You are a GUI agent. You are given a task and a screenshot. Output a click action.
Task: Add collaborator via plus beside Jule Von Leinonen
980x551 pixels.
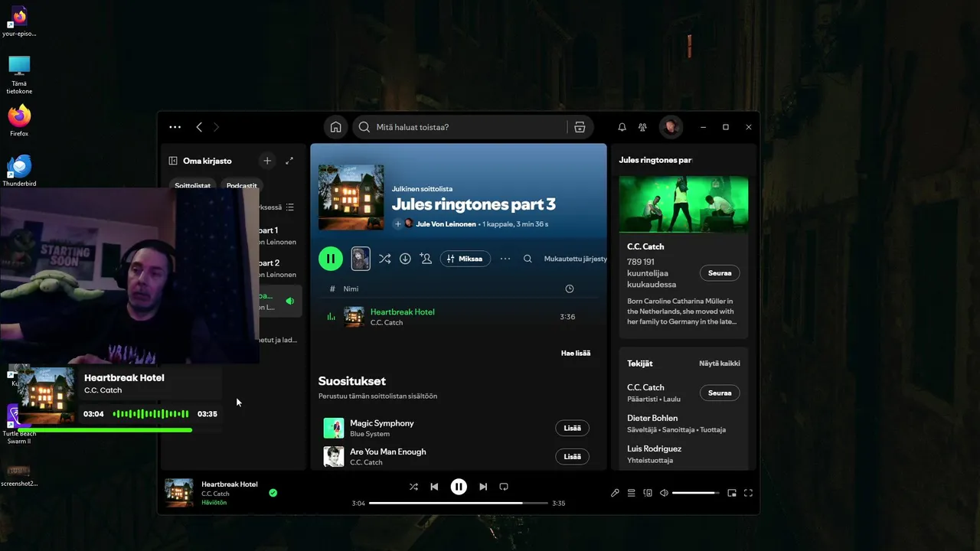pyautogui.click(x=397, y=224)
